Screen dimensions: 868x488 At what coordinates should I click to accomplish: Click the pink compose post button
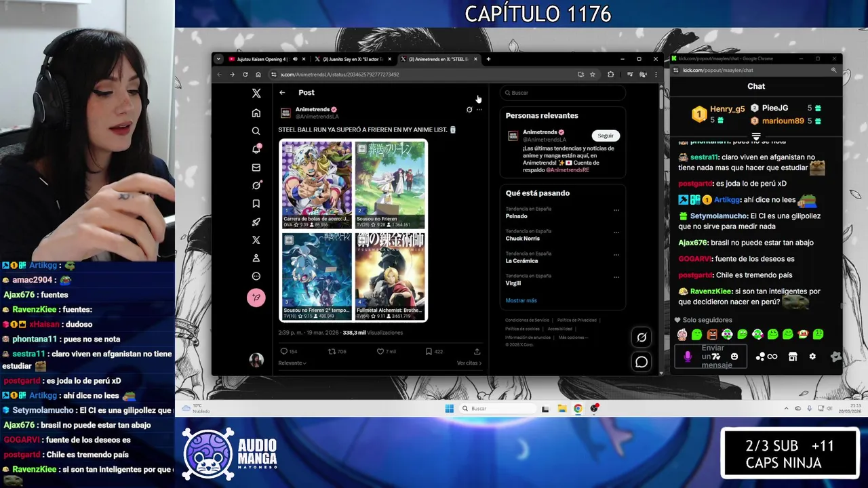[256, 297]
